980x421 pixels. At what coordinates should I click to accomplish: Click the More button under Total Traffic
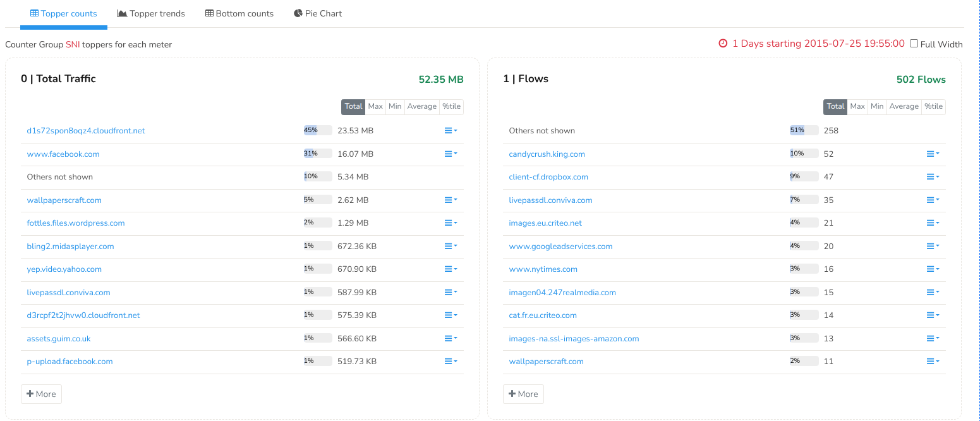coord(41,394)
